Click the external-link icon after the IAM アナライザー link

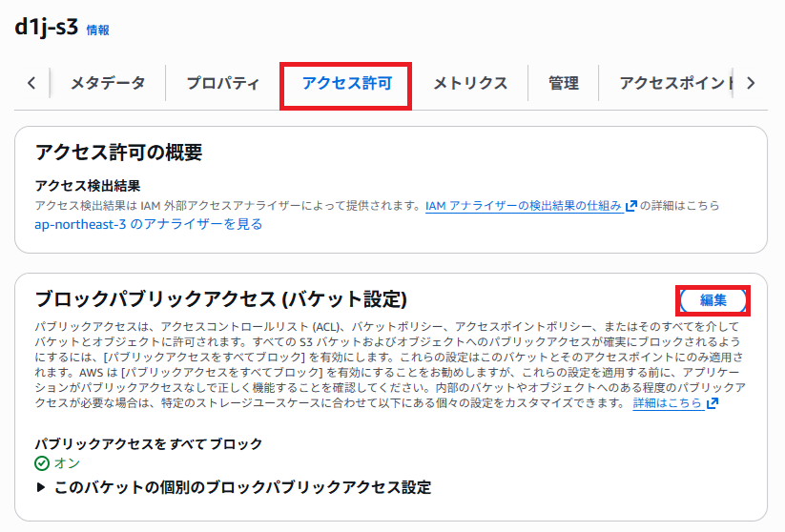(631, 206)
